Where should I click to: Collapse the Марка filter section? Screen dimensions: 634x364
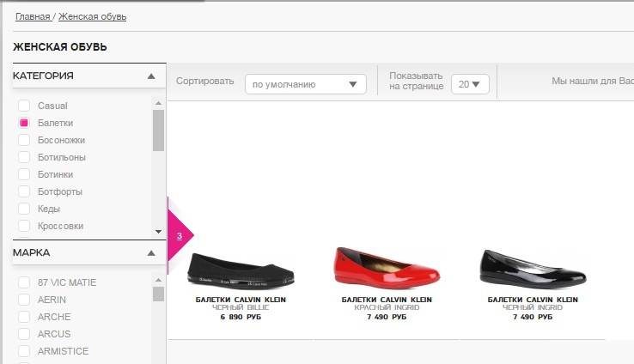[x=151, y=253]
